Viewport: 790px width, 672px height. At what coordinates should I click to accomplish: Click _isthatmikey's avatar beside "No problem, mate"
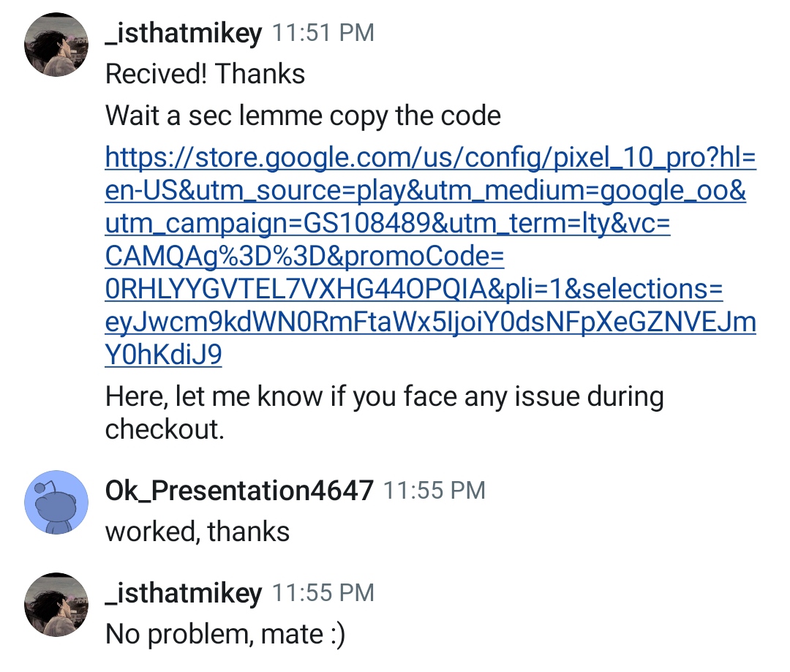(x=56, y=604)
